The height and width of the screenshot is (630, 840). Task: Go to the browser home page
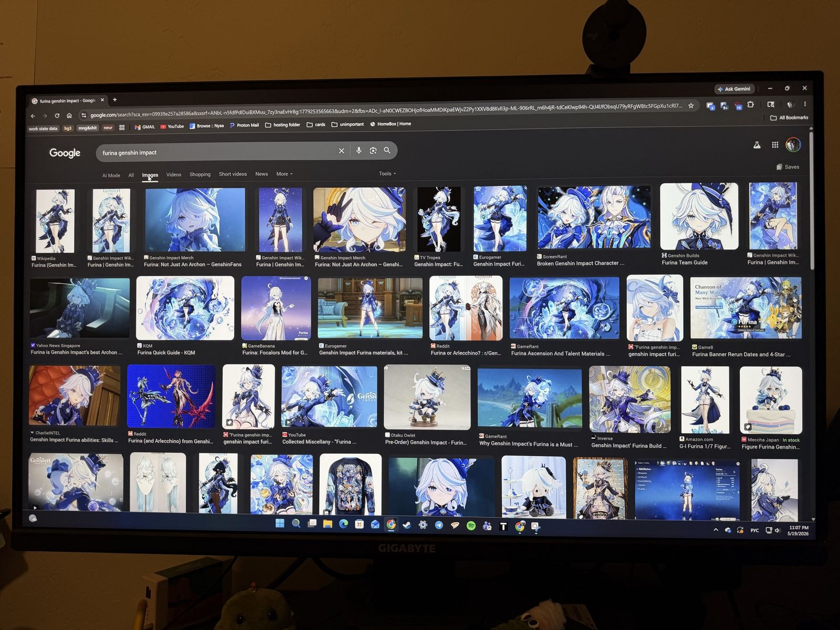[x=69, y=115]
